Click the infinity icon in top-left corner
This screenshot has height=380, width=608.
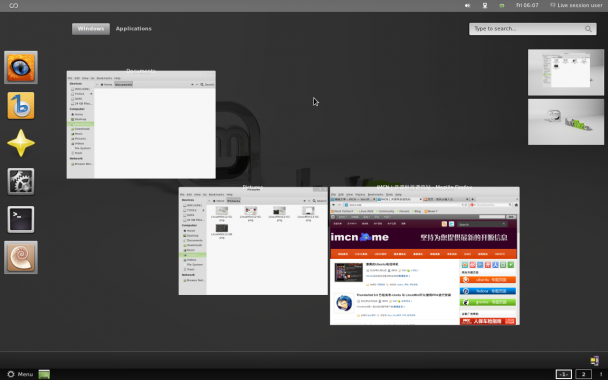(14, 5)
